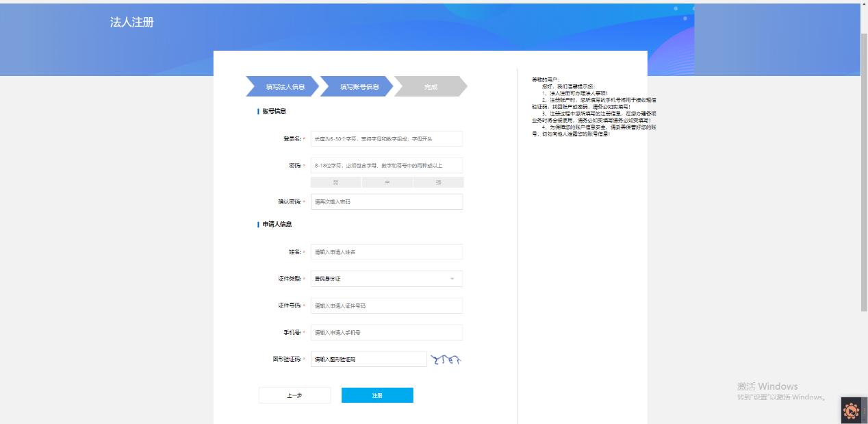Click the 法人注册 page title
This screenshot has width=868, height=424.
[132, 23]
